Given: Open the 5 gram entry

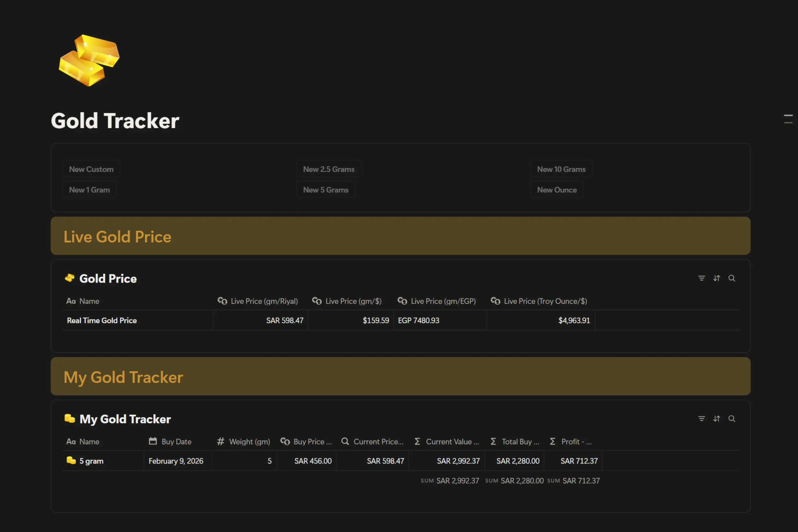Looking at the screenshot, I should click(91, 461).
